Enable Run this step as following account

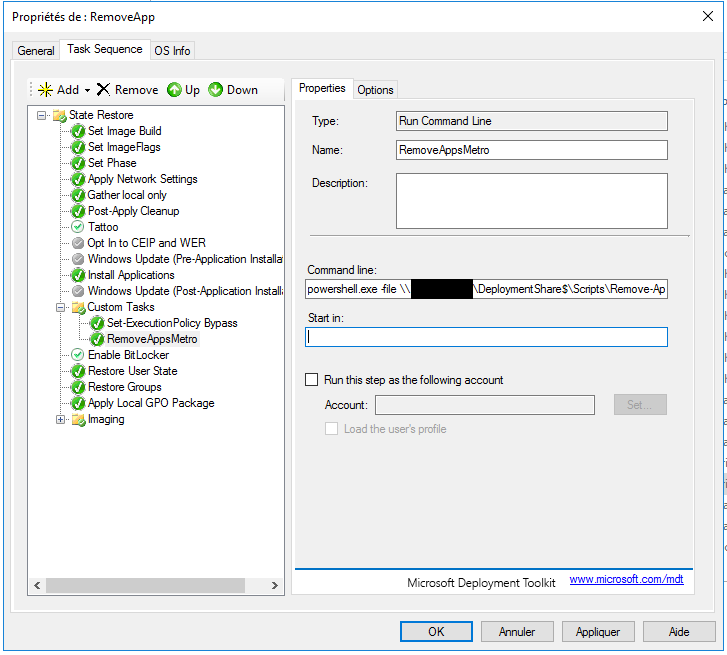312,380
